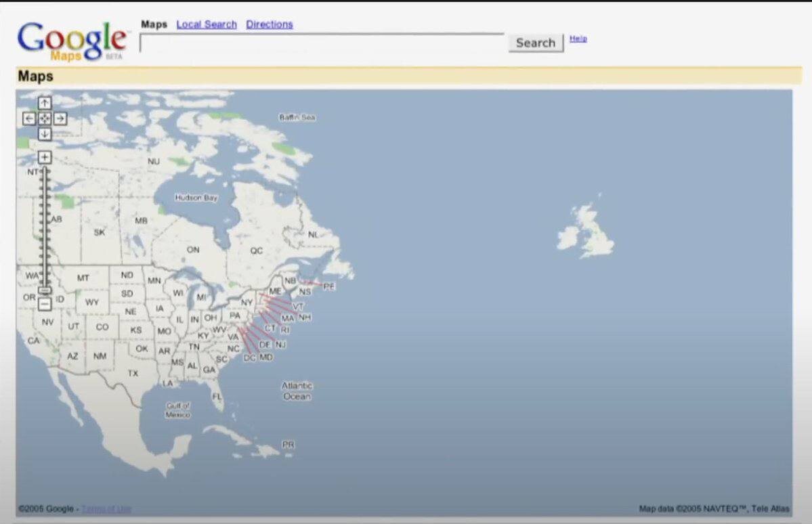Click the Search button

pyautogui.click(x=536, y=43)
